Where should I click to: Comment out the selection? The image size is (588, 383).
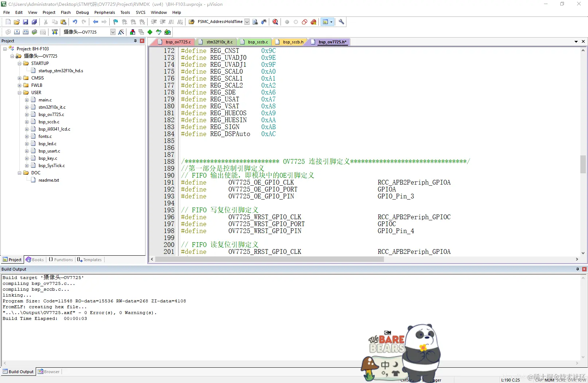(172, 22)
